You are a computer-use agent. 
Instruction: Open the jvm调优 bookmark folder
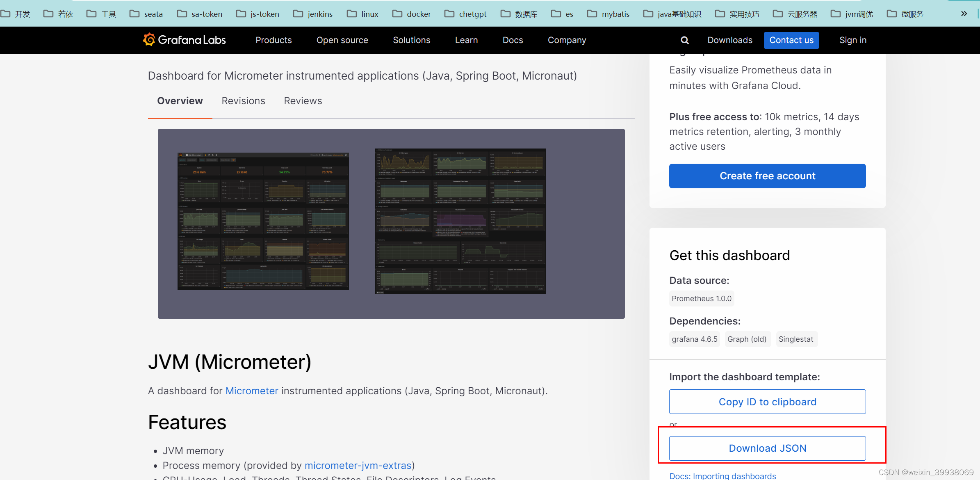(852, 14)
